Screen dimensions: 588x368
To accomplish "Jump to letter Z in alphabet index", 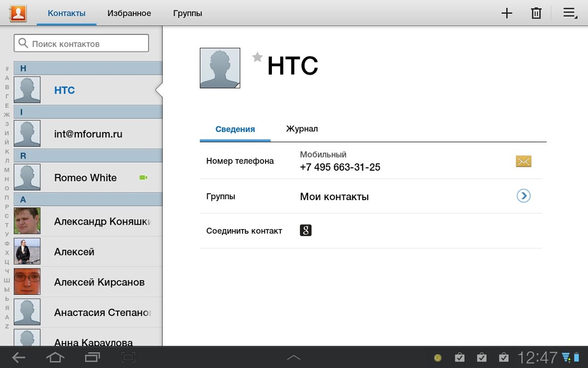I will pyautogui.click(x=7, y=326).
